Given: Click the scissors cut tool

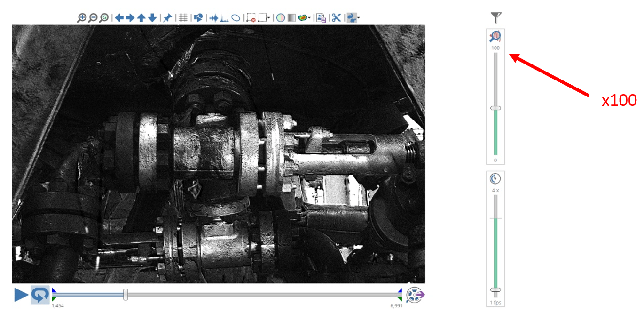Looking at the screenshot, I should click(x=336, y=18).
